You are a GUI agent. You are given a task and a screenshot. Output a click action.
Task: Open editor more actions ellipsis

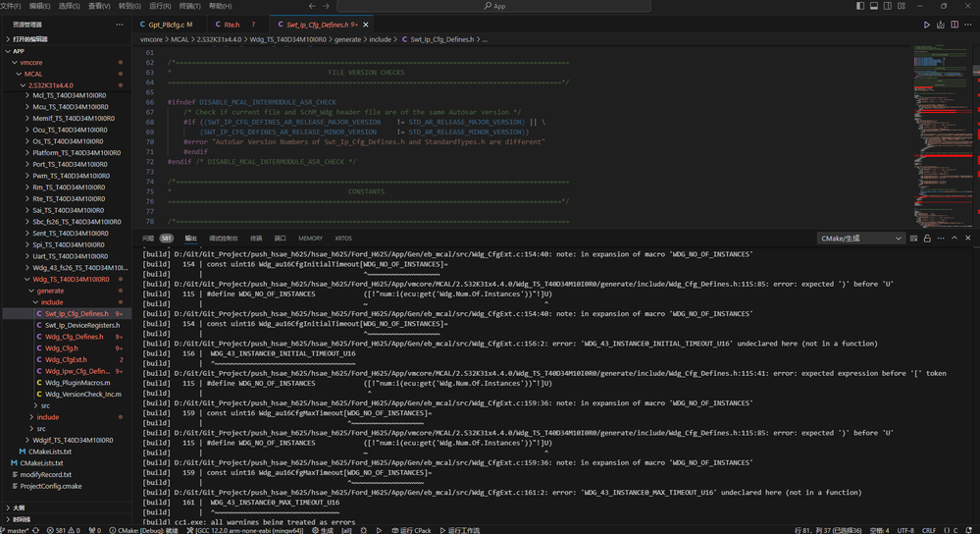(968, 25)
